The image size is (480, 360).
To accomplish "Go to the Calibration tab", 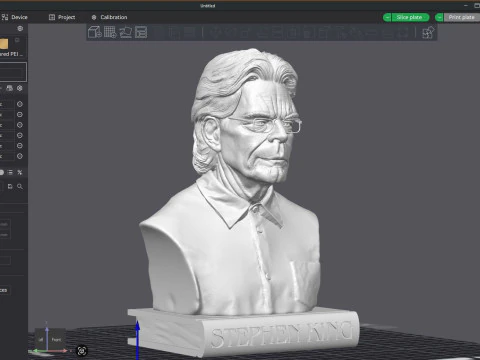I will pos(109,17).
